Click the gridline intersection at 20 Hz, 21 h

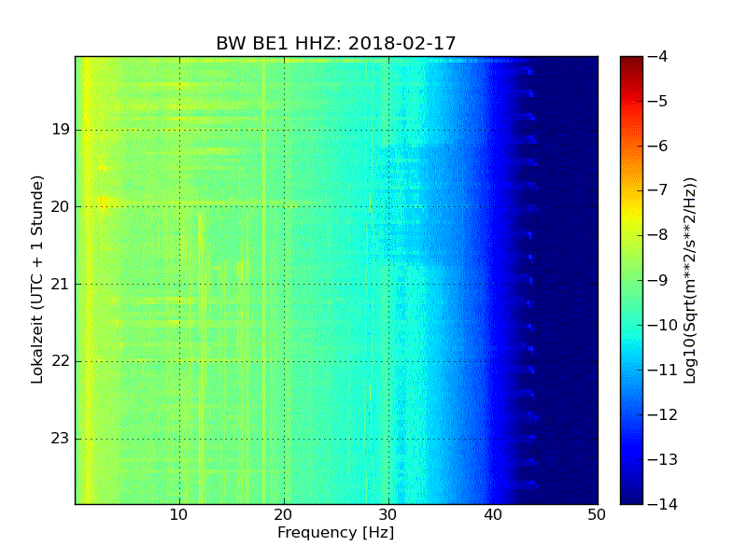click(x=284, y=285)
